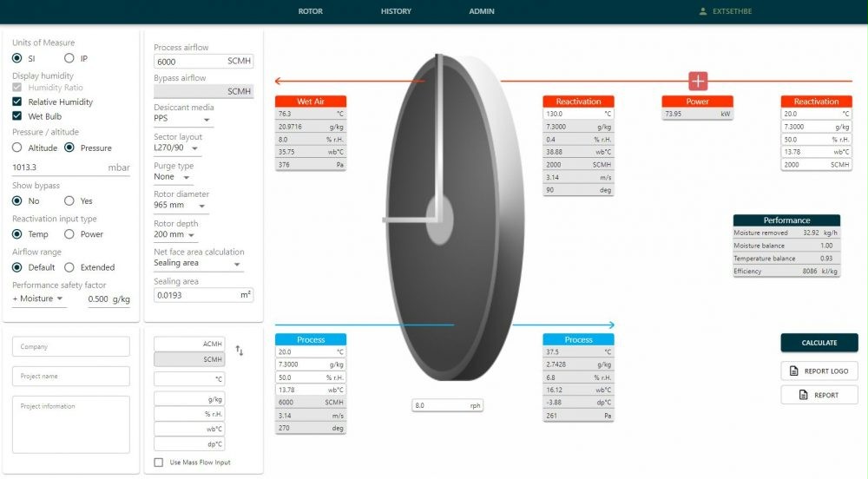
Task: Click the swap arrows icon beside ACMH/SCMH
Action: point(240,351)
